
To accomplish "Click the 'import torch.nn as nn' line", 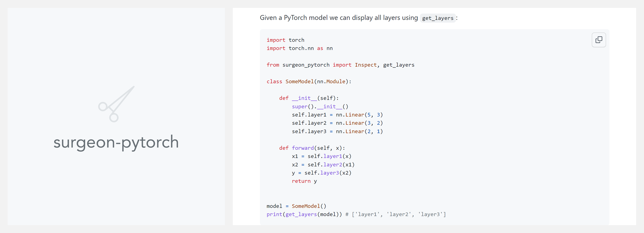I will coord(300,48).
